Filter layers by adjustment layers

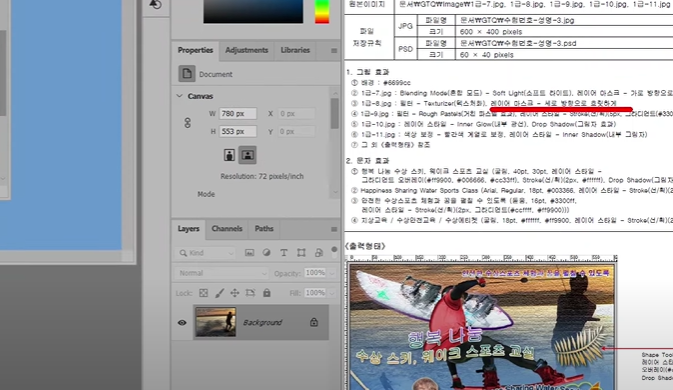tap(267, 253)
